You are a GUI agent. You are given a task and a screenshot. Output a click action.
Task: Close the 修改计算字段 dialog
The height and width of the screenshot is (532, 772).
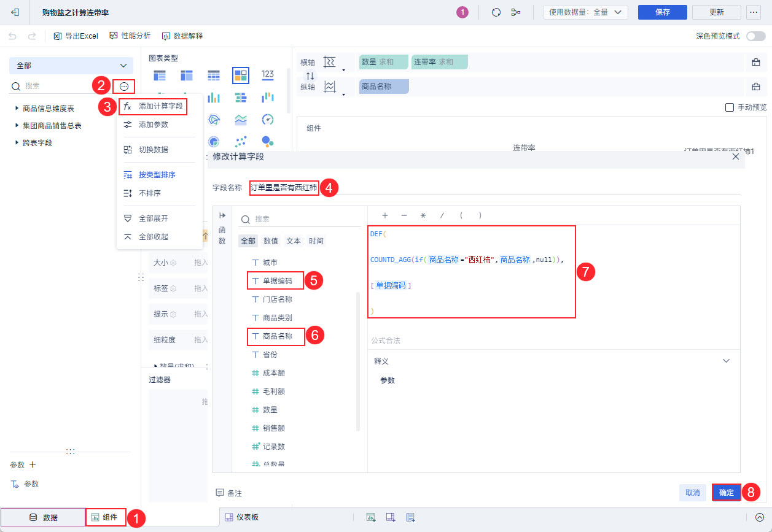click(x=736, y=157)
